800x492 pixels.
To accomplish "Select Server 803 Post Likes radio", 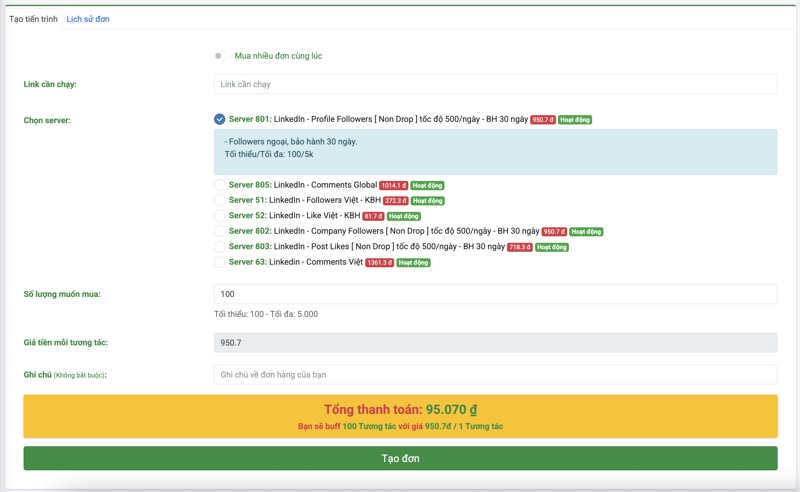I will point(220,246).
